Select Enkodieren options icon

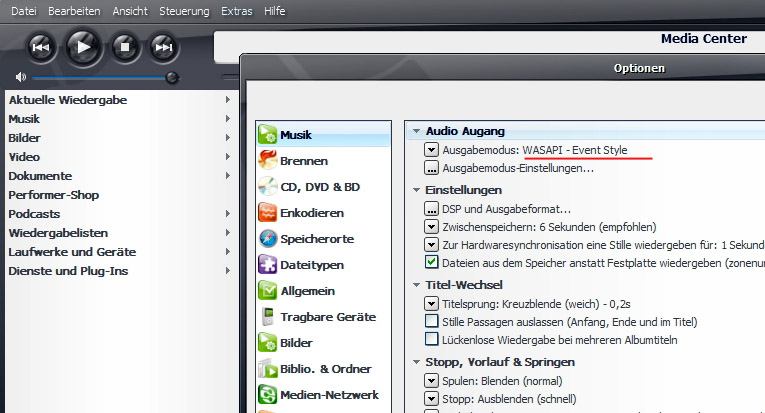click(267, 213)
